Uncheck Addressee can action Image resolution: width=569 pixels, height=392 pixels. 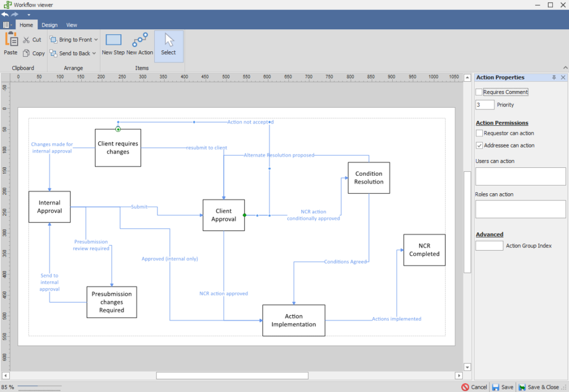[480, 145]
